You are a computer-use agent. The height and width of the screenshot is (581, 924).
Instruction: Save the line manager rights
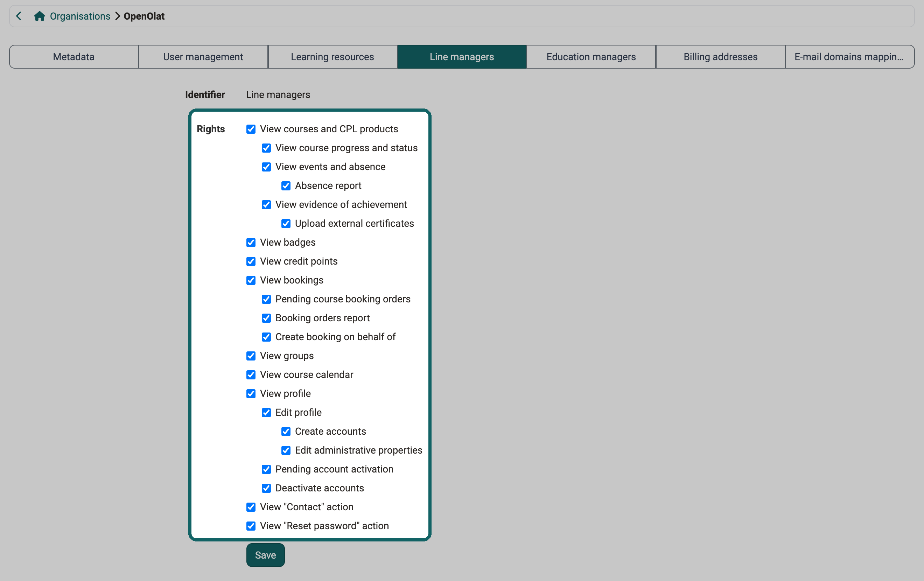point(266,555)
